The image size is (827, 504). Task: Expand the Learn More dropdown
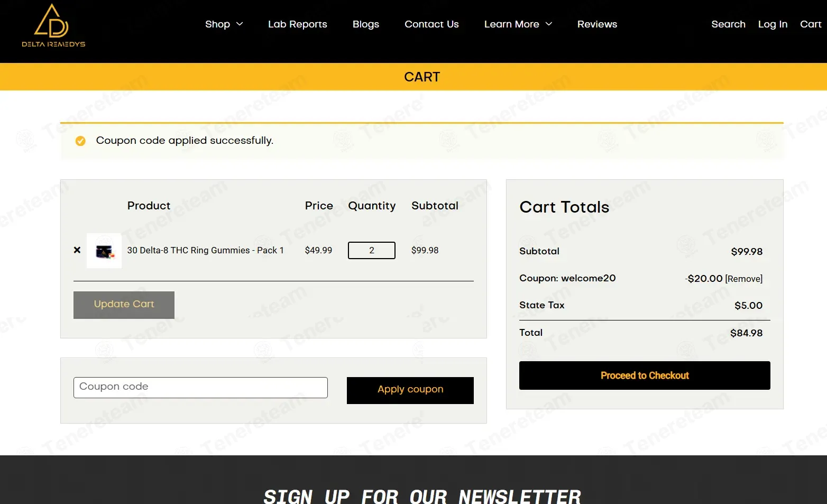(x=518, y=24)
